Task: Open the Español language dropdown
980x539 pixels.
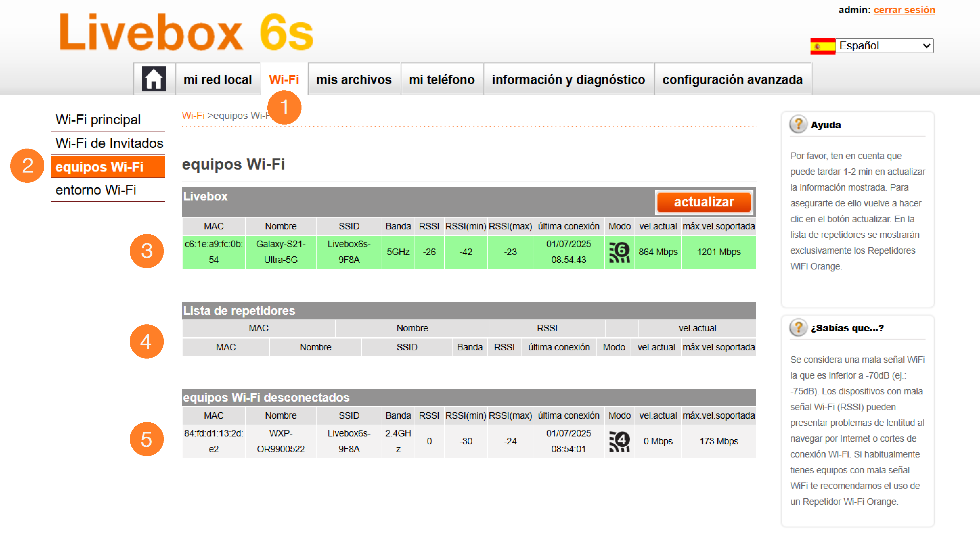Action: tap(884, 46)
